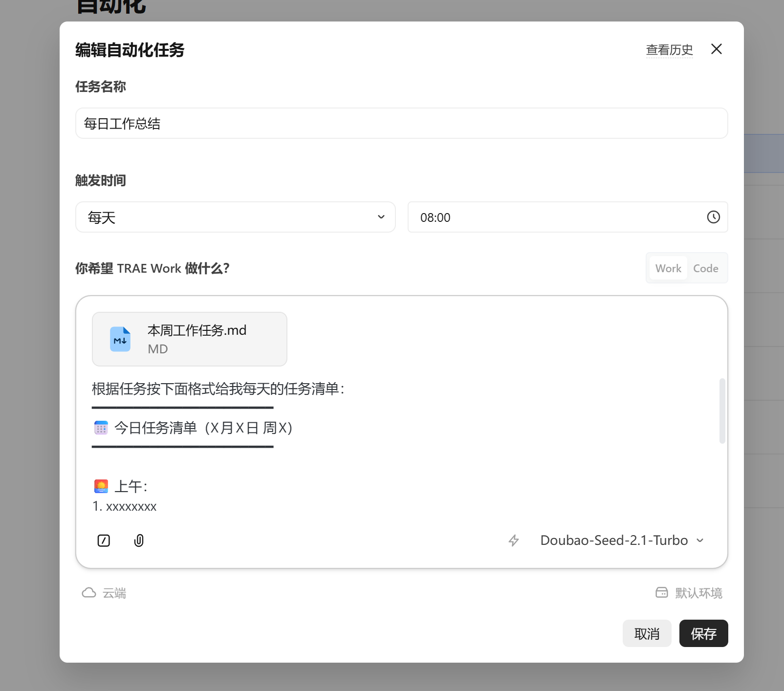The image size is (784, 691).
Task: Click the chevron next to model name
Action: [700, 540]
